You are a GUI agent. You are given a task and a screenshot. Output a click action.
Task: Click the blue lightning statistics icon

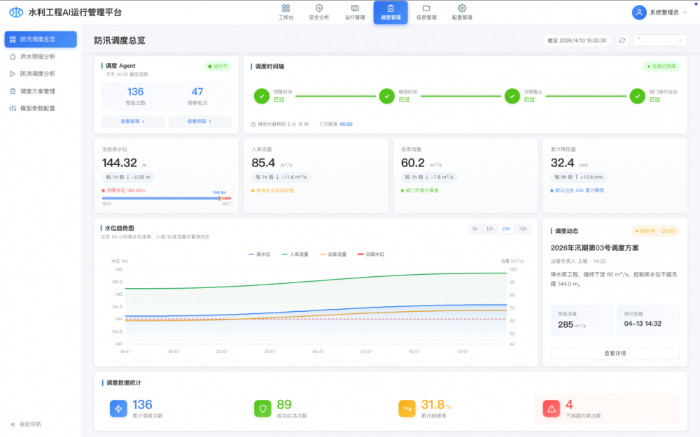pyautogui.click(x=117, y=408)
